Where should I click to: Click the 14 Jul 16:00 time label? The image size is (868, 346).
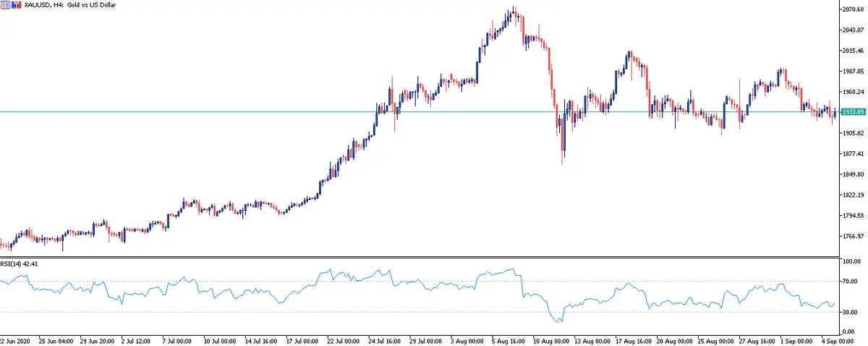[x=262, y=340]
